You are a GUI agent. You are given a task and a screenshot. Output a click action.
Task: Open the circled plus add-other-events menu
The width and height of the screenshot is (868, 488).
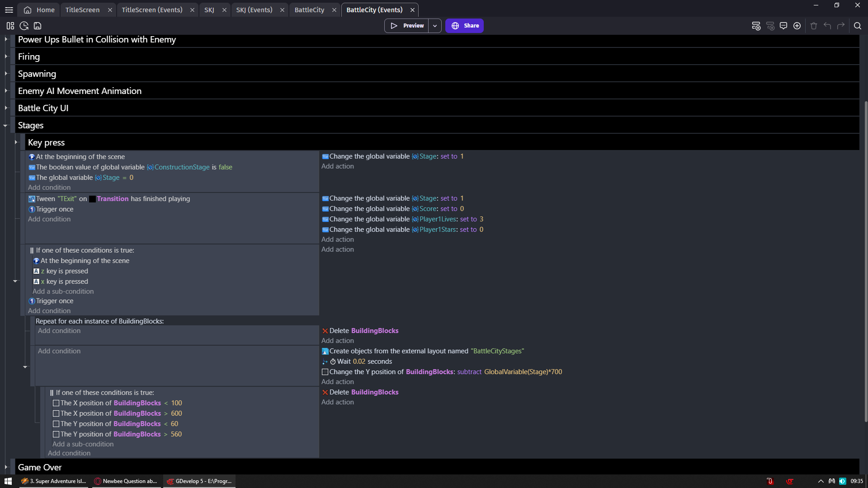(797, 26)
